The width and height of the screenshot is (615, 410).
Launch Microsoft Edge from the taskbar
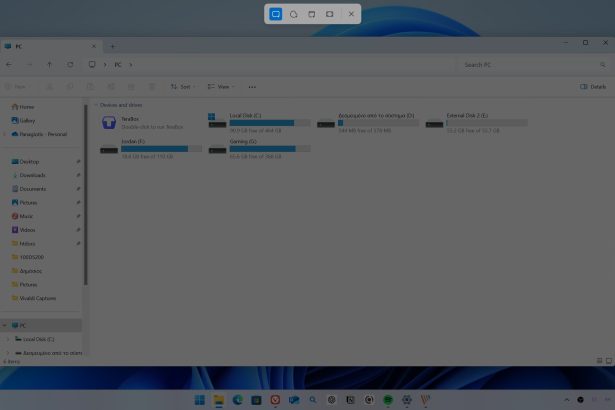(x=237, y=400)
